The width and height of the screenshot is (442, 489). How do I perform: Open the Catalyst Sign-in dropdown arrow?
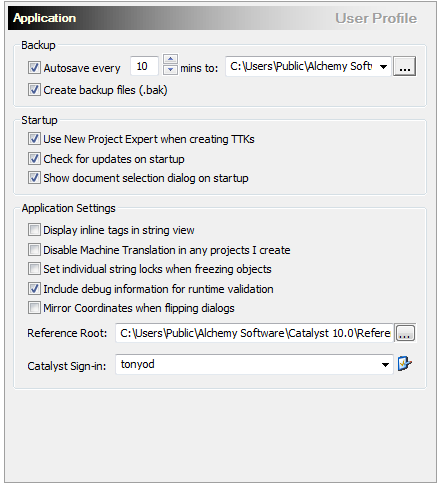coord(385,365)
